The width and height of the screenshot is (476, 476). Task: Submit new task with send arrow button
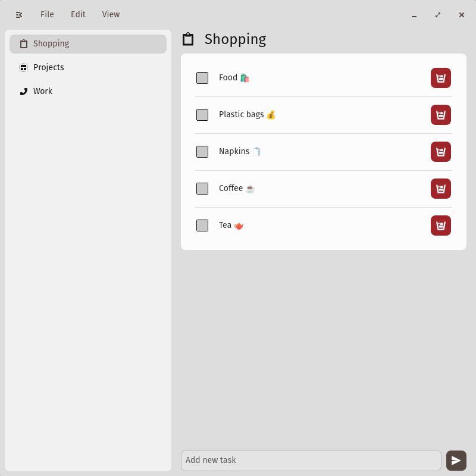pyautogui.click(x=456, y=461)
